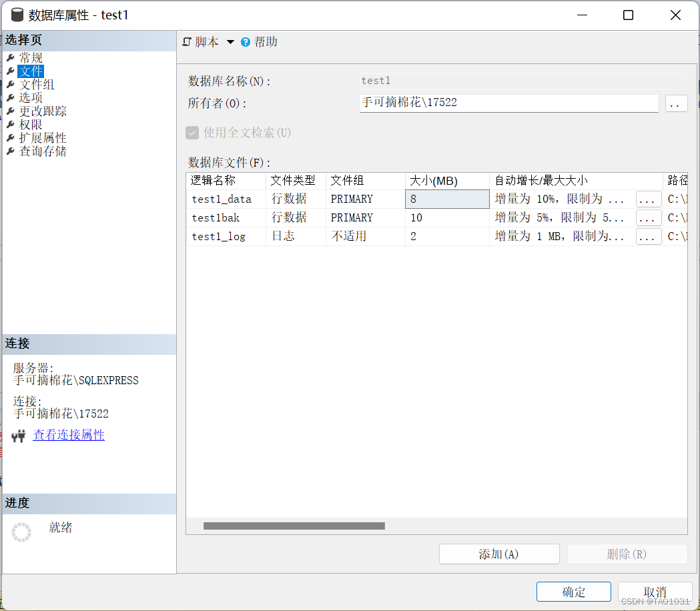Click the size cell showing 8
Viewport: 700px width, 611px height.
point(447,199)
